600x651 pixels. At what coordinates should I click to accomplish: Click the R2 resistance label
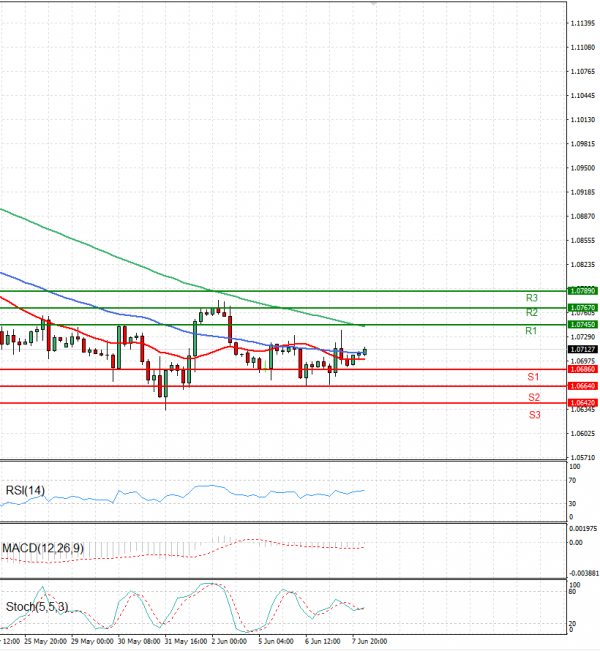pyautogui.click(x=531, y=313)
